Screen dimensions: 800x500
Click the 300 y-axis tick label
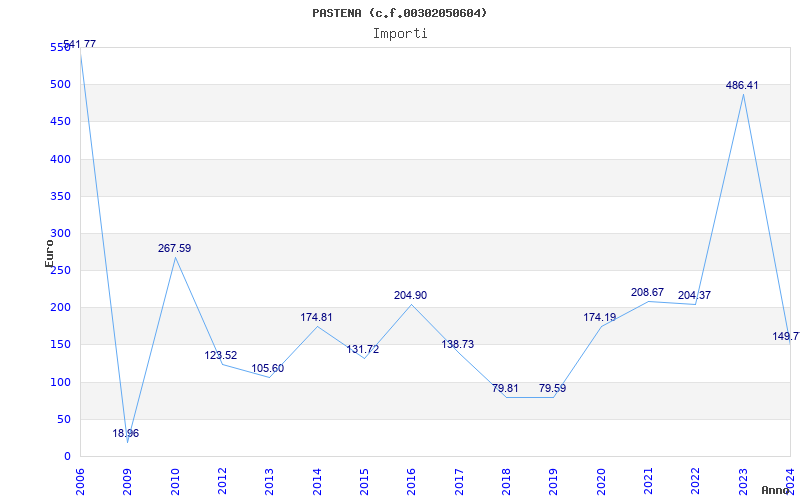click(x=60, y=234)
